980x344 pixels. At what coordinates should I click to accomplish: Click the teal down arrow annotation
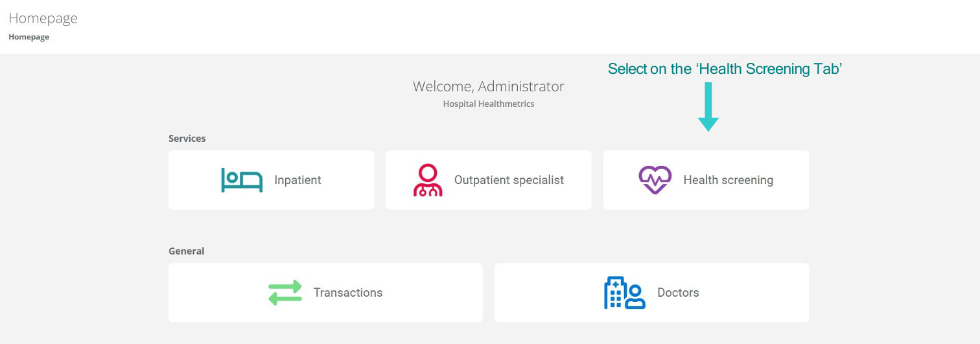click(x=708, y=107)
